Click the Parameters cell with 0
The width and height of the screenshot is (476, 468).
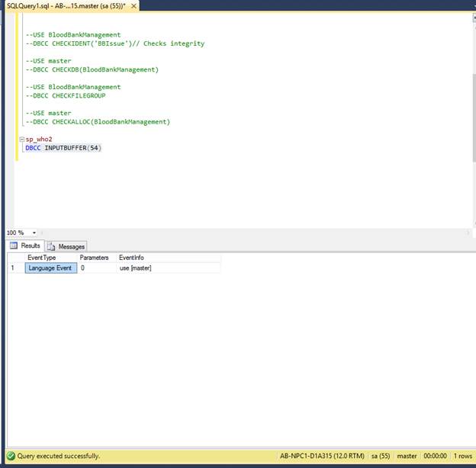pos(97,268)
